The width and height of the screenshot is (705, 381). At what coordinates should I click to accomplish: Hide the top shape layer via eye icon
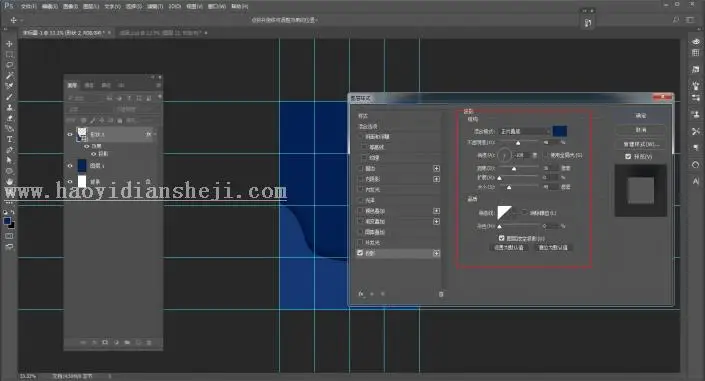[70, 134]
